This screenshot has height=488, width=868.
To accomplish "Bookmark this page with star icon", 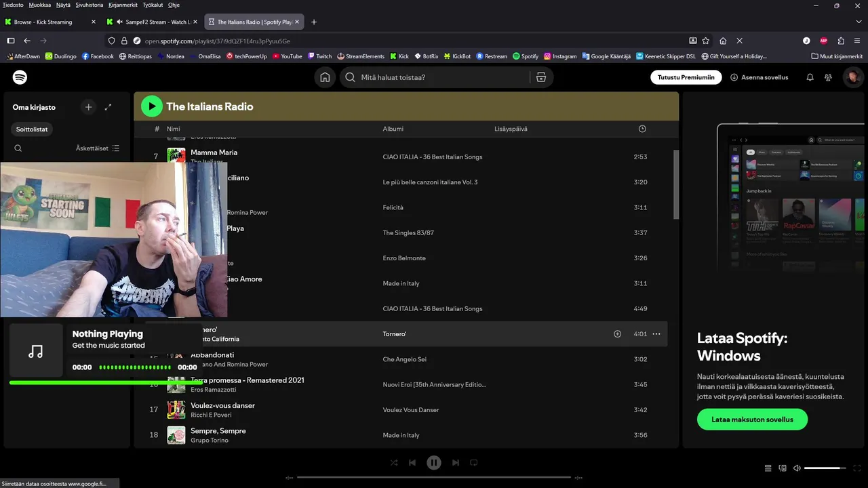I will click(706, 41).
